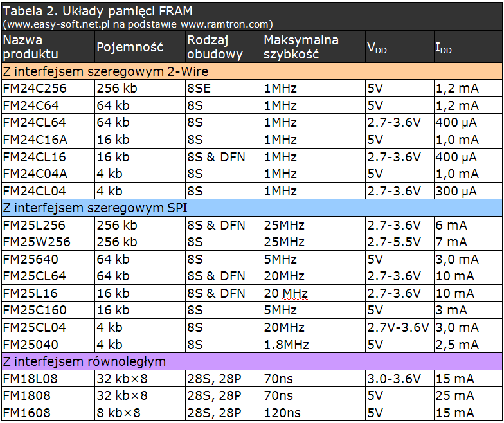This screenshot has width=504, height=423.
Task: Click the 32 kb×8 capacity of FM1808
Action: [140, 396]
